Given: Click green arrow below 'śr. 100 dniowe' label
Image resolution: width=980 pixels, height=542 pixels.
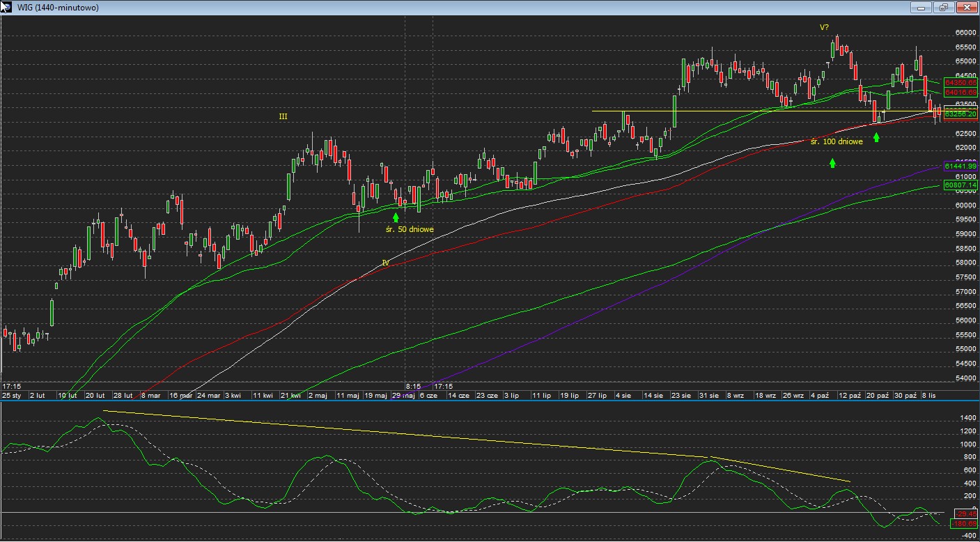Looking at the screenshot, I should [832, 163].
